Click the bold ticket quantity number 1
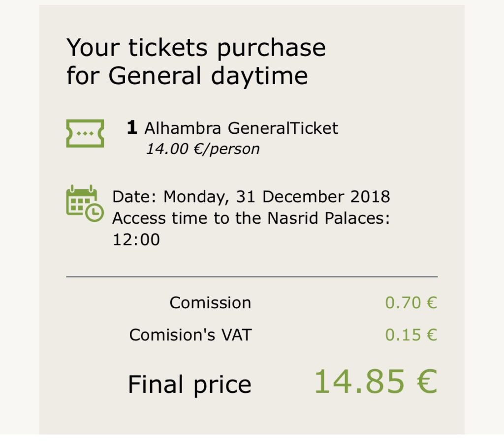The height and width of the screenshot is (447, 504). pyautogui.click(x=131, y=128)
